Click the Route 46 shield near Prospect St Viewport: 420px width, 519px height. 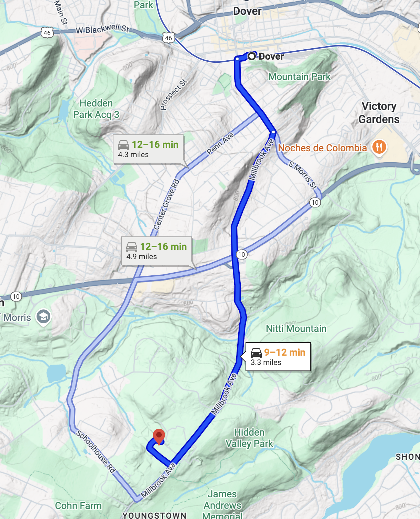pyautogui.click(x=168, y=38)
